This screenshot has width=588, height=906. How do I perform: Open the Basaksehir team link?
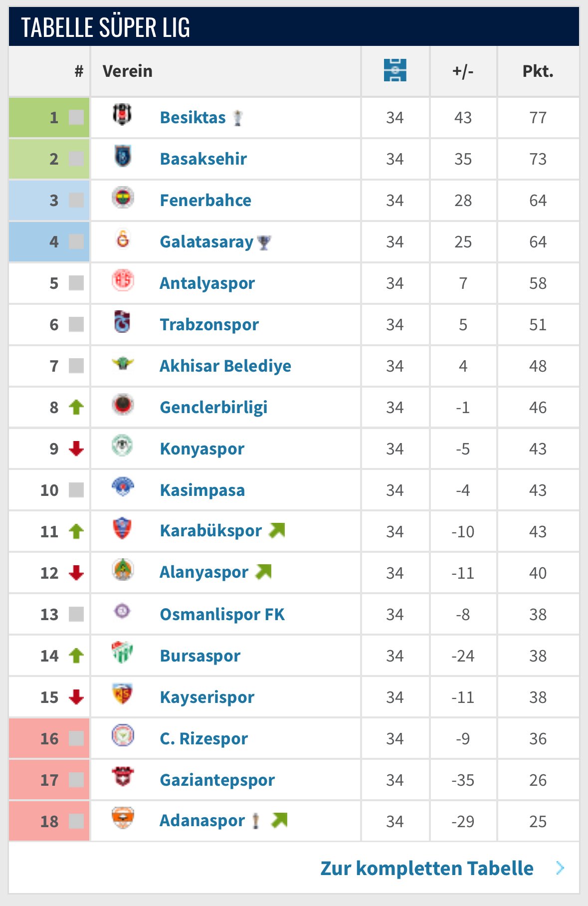pos(203,159)
